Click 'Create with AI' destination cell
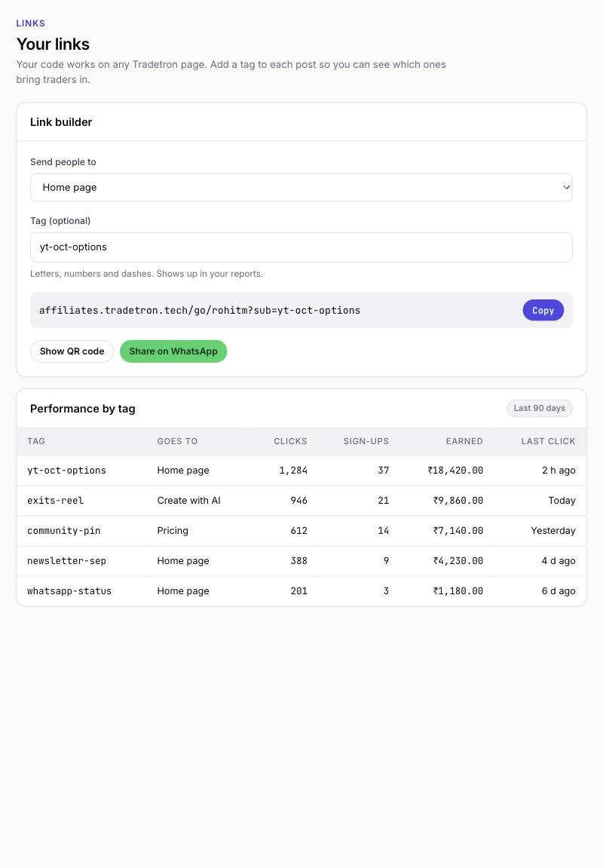 (x=188, y=501)
